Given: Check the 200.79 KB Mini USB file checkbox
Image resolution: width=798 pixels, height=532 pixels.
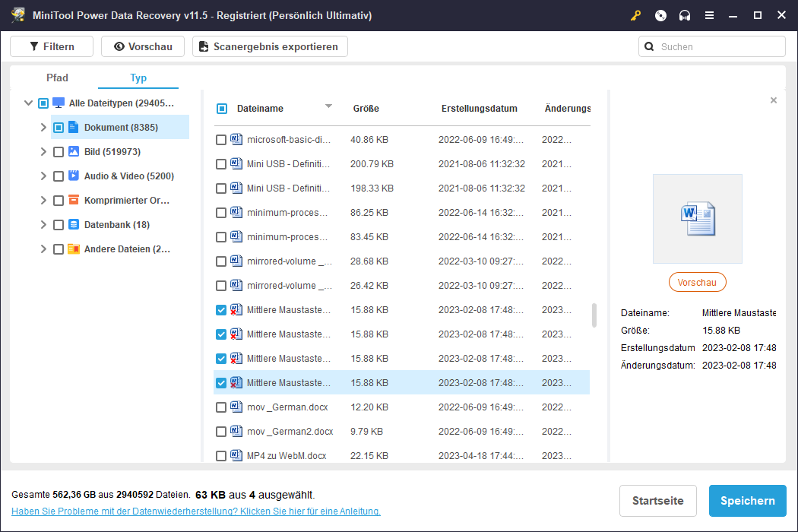Looking at the screenshot, I should [x=221, y=164].
